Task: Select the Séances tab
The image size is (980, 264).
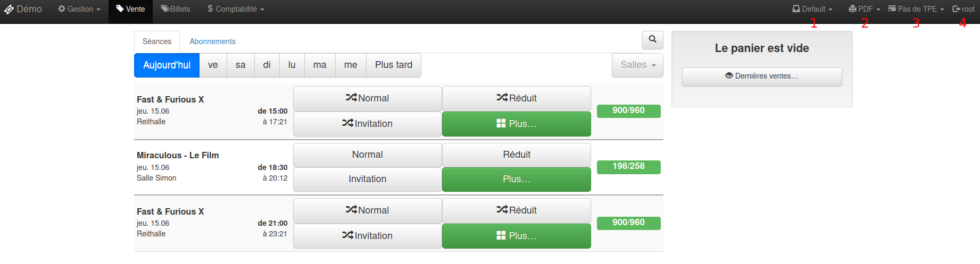Action: [x=157, y=41]
